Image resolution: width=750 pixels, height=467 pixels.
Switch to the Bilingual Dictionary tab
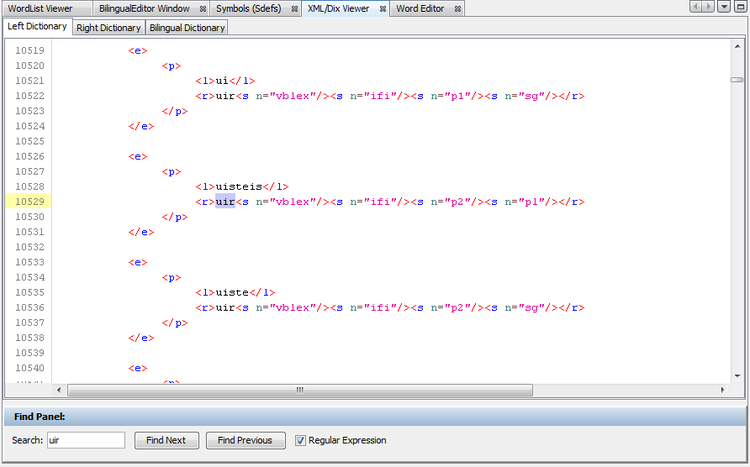pyautogui.click(x=188, y=27)
